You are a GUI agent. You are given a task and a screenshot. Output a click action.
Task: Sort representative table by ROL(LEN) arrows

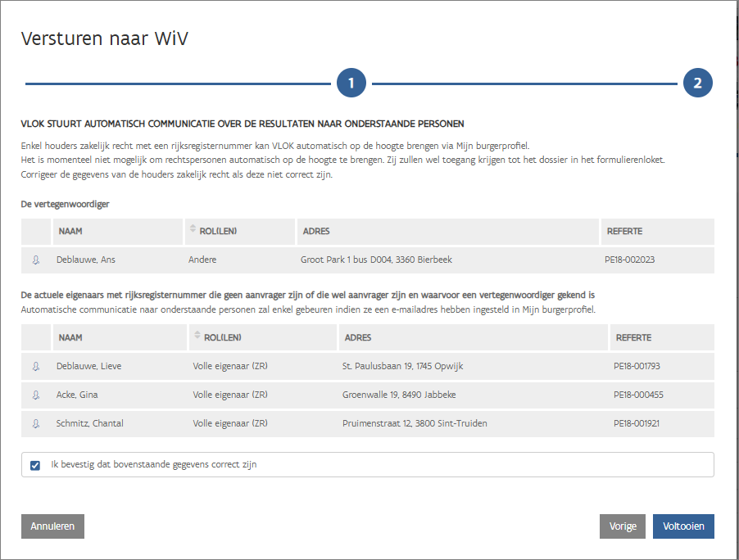pos(193,231)
